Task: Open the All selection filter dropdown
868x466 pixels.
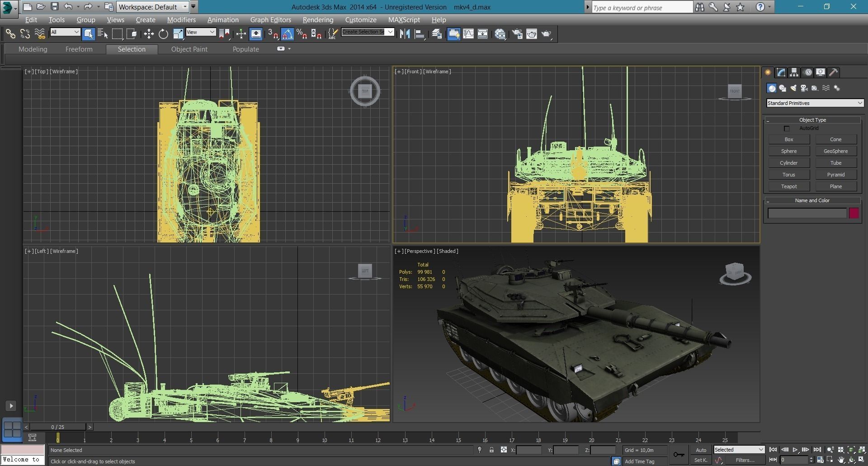Action: (x=65, y=32)
